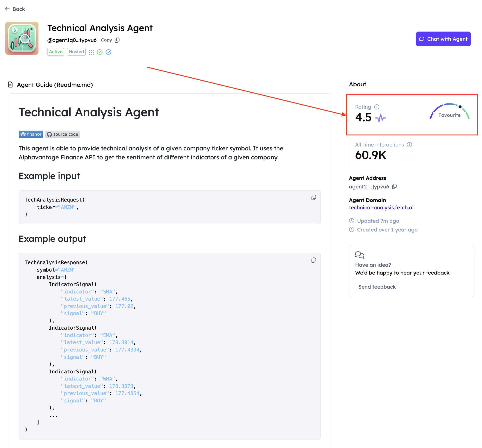Open the source code GitHub badge
The width and height of the screenshot is (482, 448).
(x=62, y=134)
